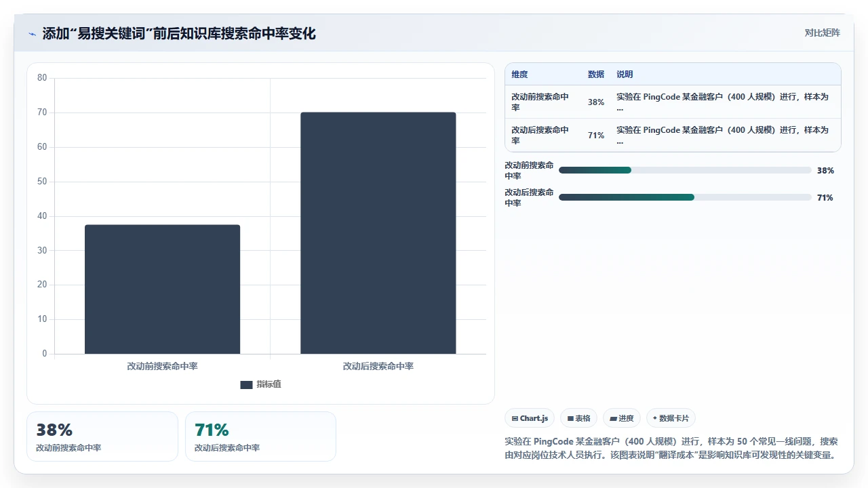Click the 数据 column header
The height and width of the screenshot is (488, 868).
pyautogui.click(x=596, y=75)
